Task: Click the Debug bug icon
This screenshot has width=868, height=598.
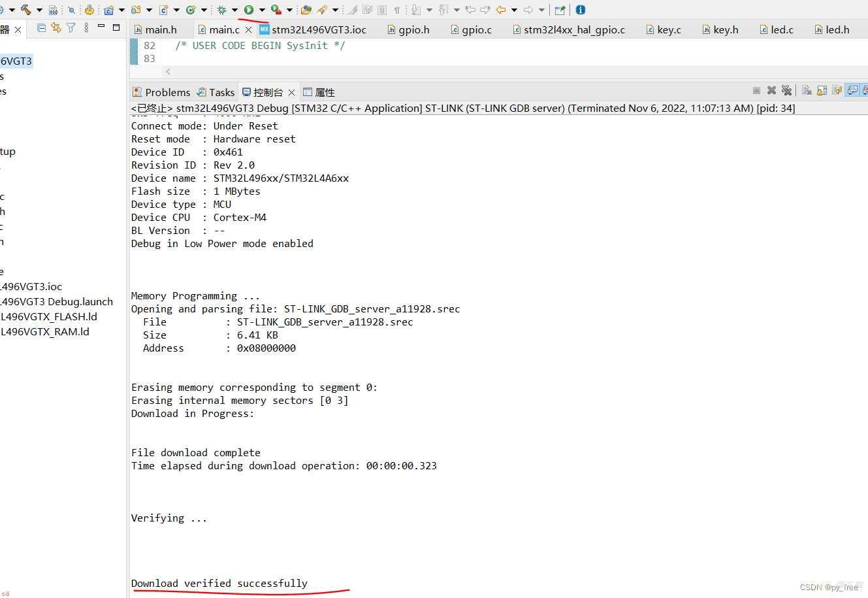Action: pos(222,10)
